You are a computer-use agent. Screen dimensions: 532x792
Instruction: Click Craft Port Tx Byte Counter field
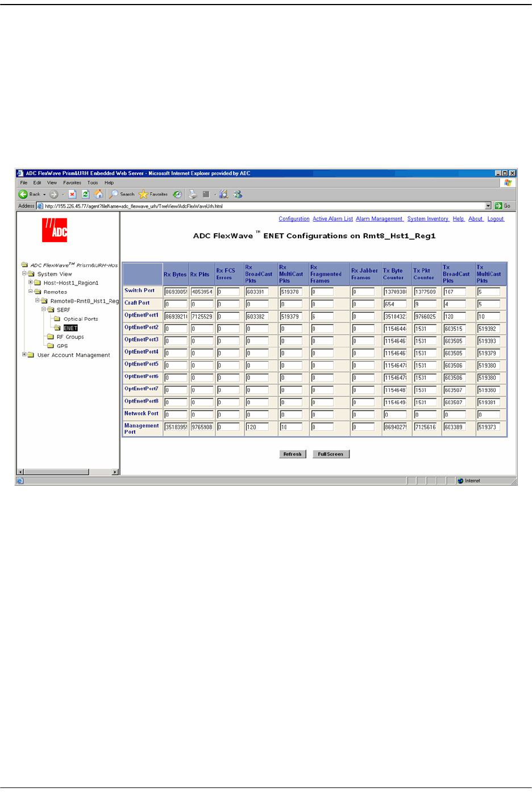click(x=395, y=304)
